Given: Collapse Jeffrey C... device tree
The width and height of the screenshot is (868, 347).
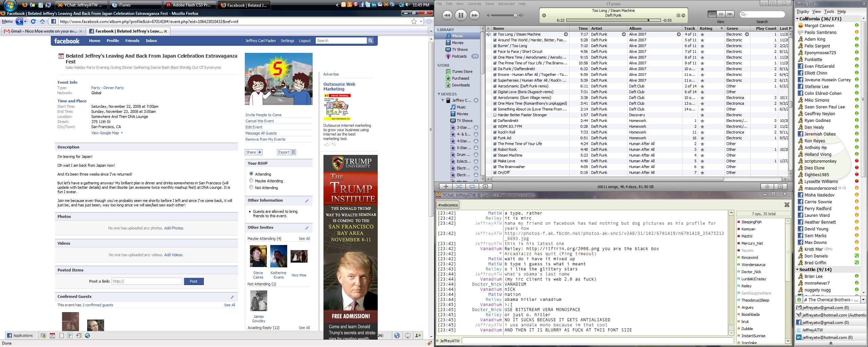Looking at the screenshot, I should click(443, 100).
